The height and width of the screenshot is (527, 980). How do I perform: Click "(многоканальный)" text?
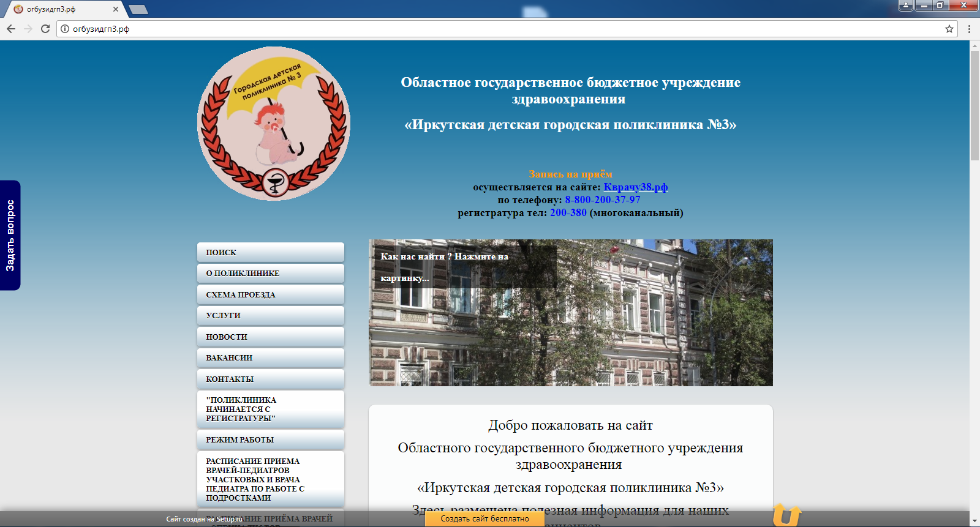(636, 212)
